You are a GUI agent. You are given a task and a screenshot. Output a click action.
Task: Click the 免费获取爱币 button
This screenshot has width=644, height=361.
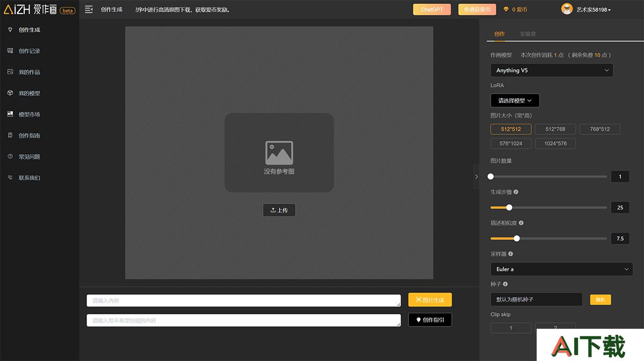(x=477, y=10)
